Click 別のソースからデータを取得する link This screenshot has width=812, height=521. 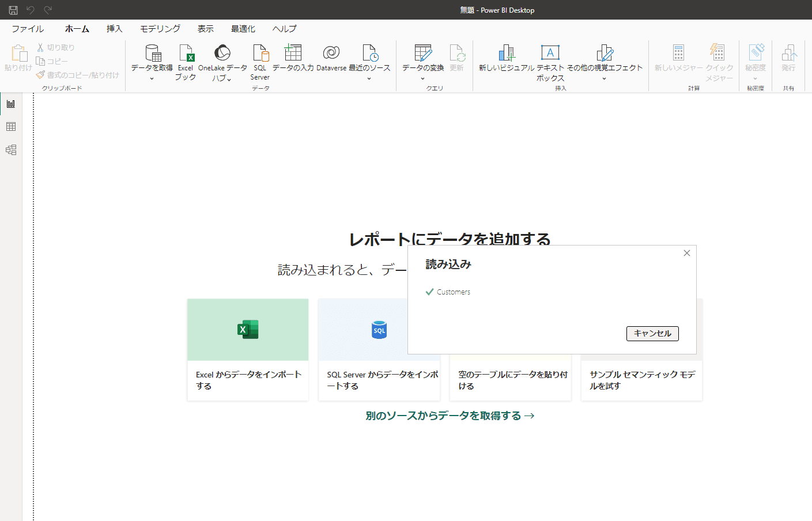(x=450, y=416)
